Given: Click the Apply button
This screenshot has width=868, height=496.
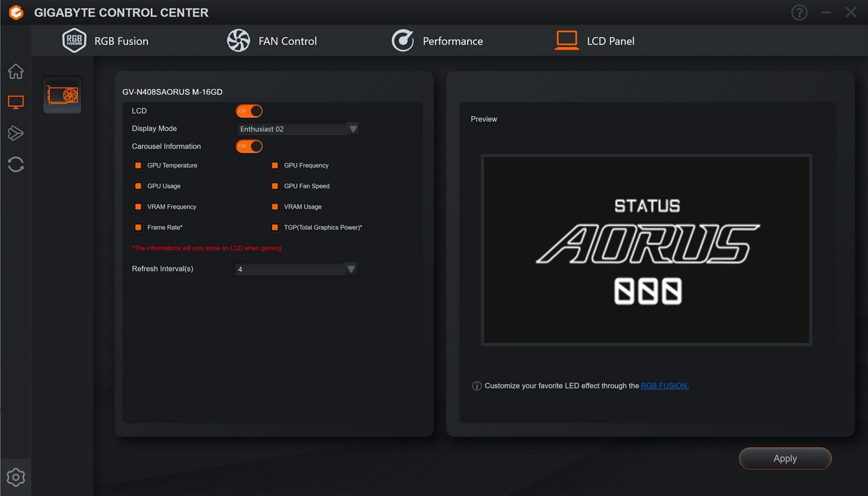Looking at the screenshot, I should pos(785,459).
